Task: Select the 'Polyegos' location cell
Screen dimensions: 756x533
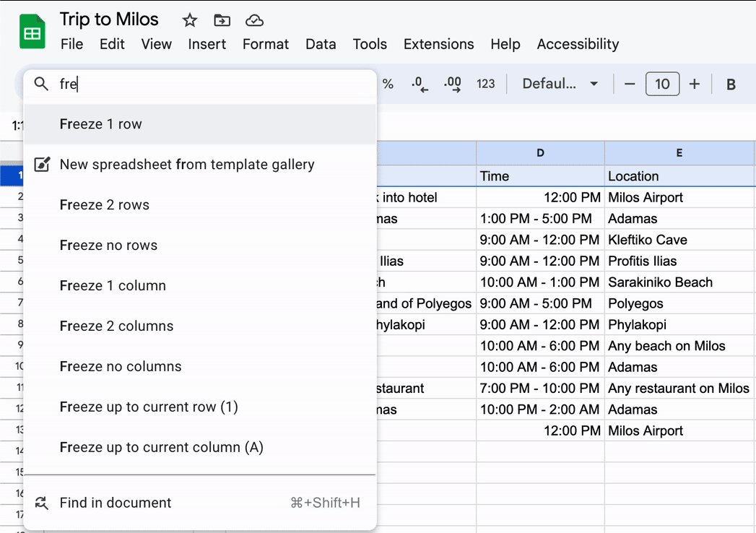Action: click(x=679, y=303)
